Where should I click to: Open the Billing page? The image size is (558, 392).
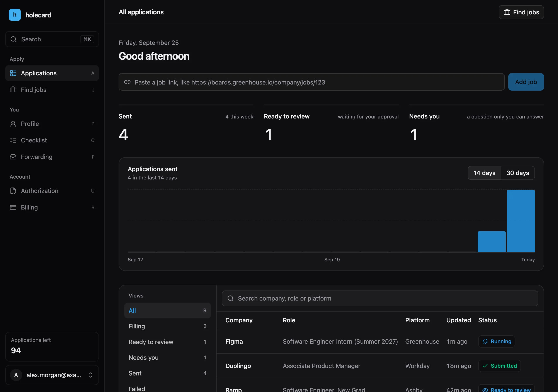(52, 207)
